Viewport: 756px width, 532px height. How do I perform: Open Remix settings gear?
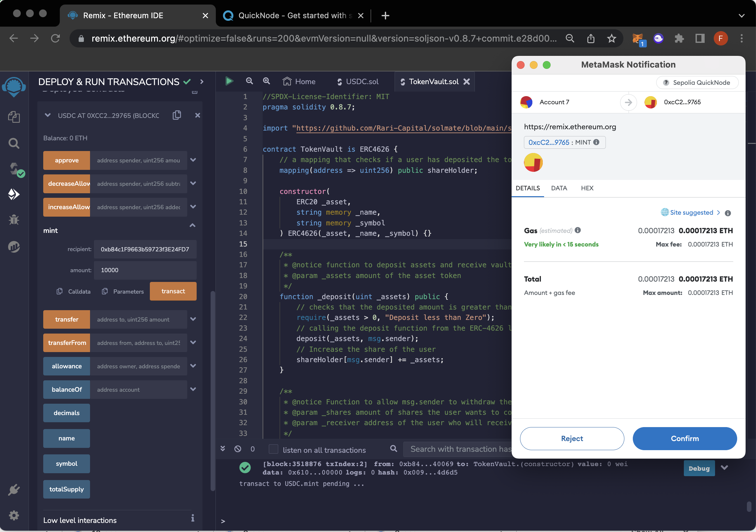[x=14, y=515]
